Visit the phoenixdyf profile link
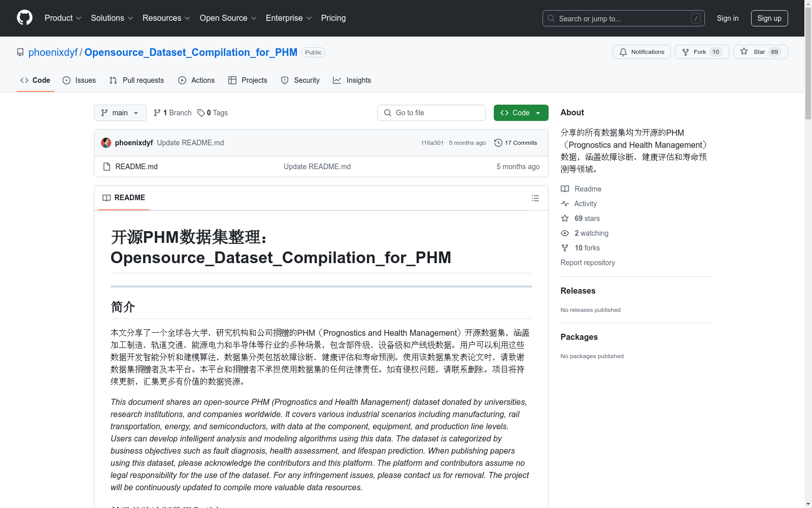 tap(53, 52)
